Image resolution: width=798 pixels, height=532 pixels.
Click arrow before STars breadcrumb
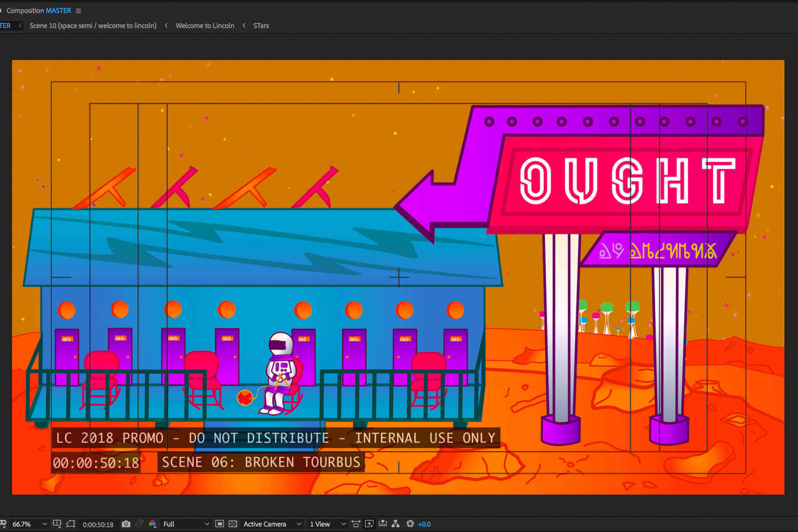(x=244, y=26)
